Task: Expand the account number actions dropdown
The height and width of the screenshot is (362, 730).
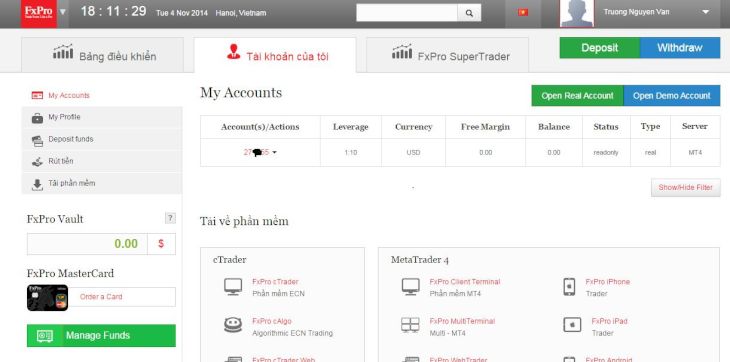Action: [274, 153]
